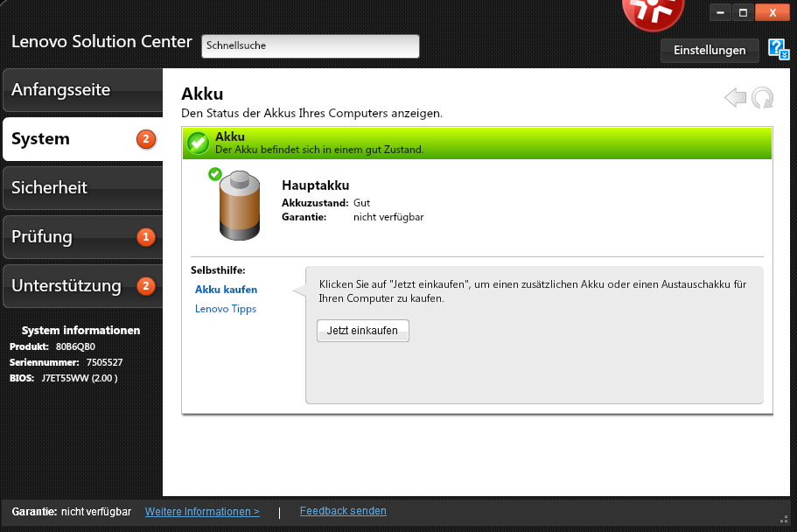Screen dimensions: 797x532
Task: Click the Unterstützung notification badge 2
Action: click(x=146, y=286)
